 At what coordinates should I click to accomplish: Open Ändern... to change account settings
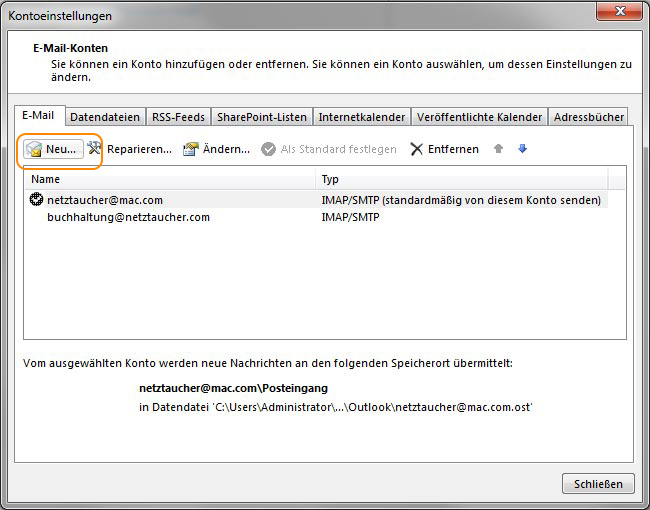coord(216,149)
